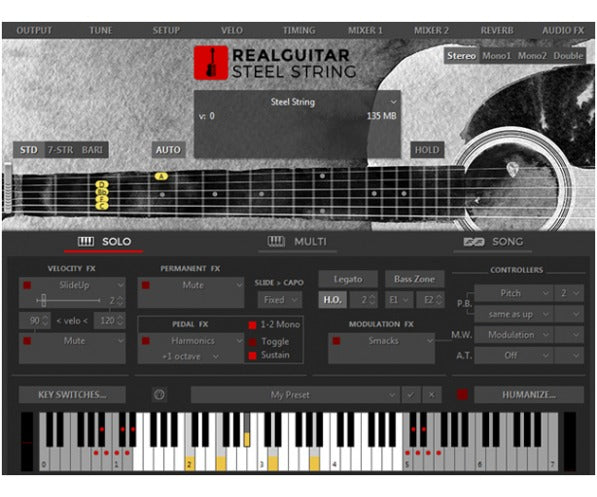Open the MIXER 1 tab
597x497 pixels.
point(365,30)
